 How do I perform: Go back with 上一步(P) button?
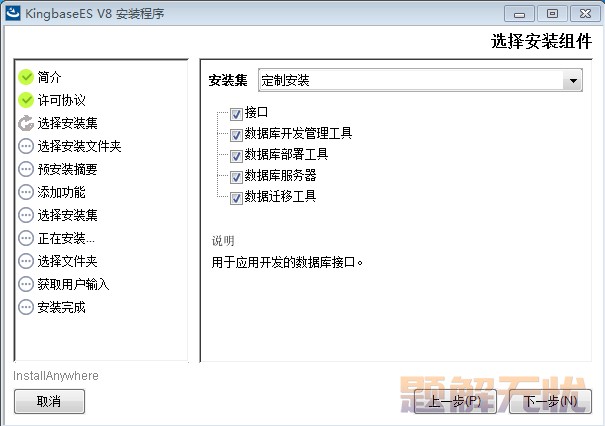point(455,401)
